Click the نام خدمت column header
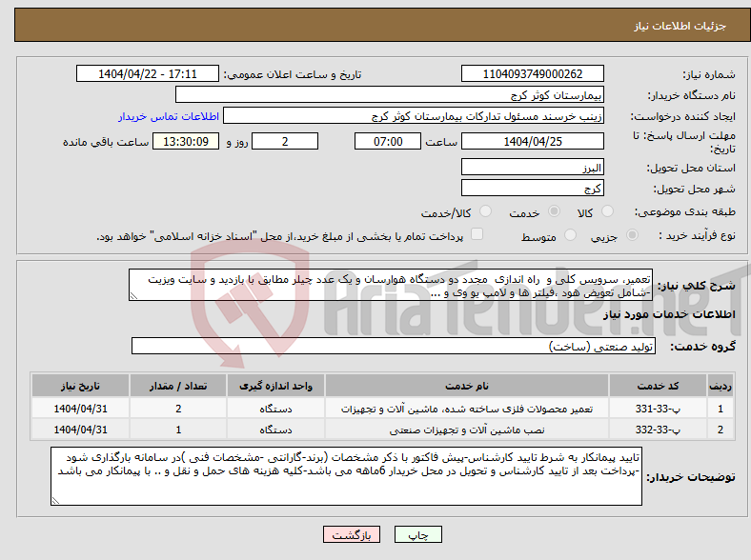 tap(467, 386)
